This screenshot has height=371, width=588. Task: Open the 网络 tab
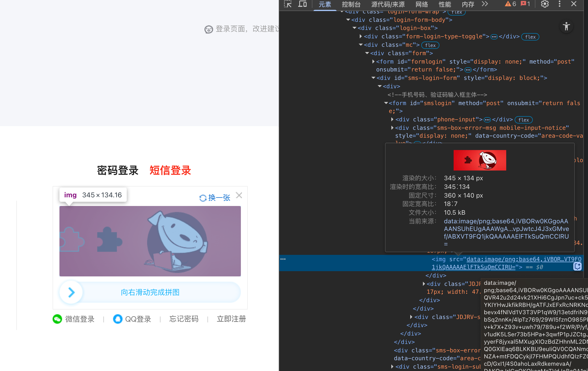(x=422, y=4)
